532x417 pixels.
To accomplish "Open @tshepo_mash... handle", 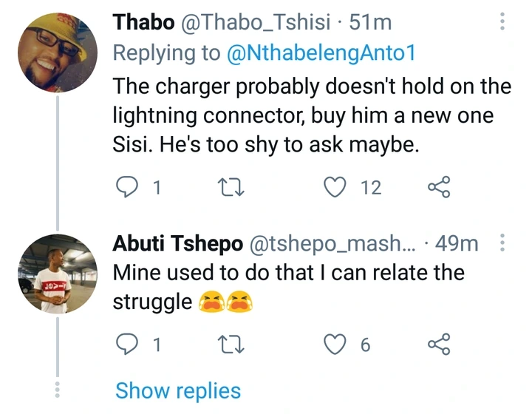I will [x=332, y=244].
